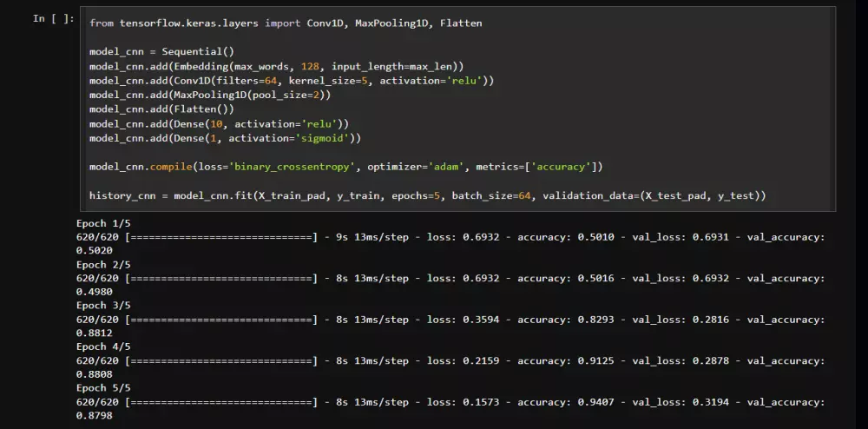
Task: Click the "Epoch 5/5" output text
Action: [103, 388]
